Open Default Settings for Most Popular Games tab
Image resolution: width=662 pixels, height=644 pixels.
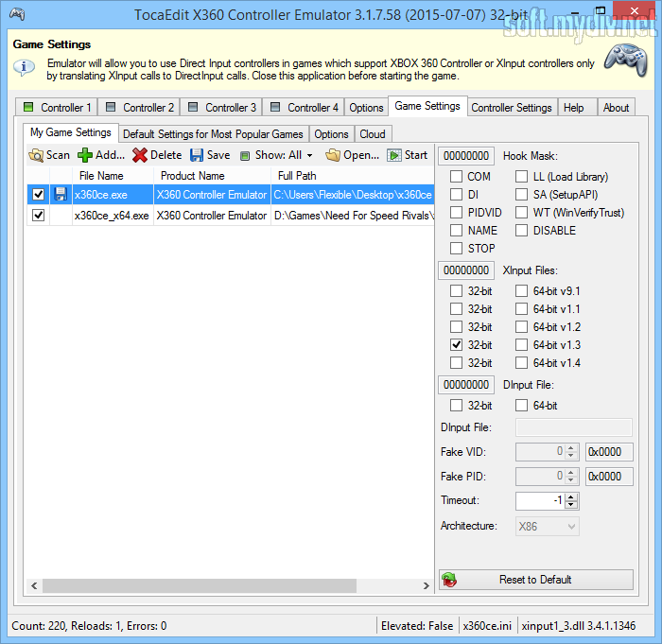tap(213, 134)
